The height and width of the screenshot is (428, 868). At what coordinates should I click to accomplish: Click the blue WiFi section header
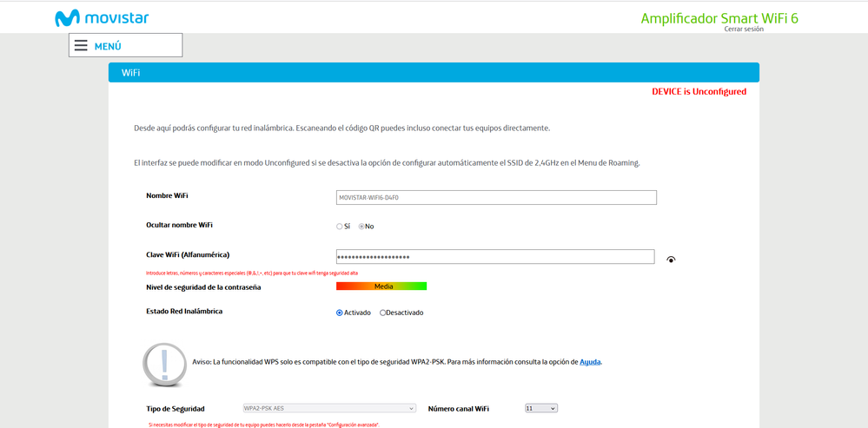(x=434, y=73)
